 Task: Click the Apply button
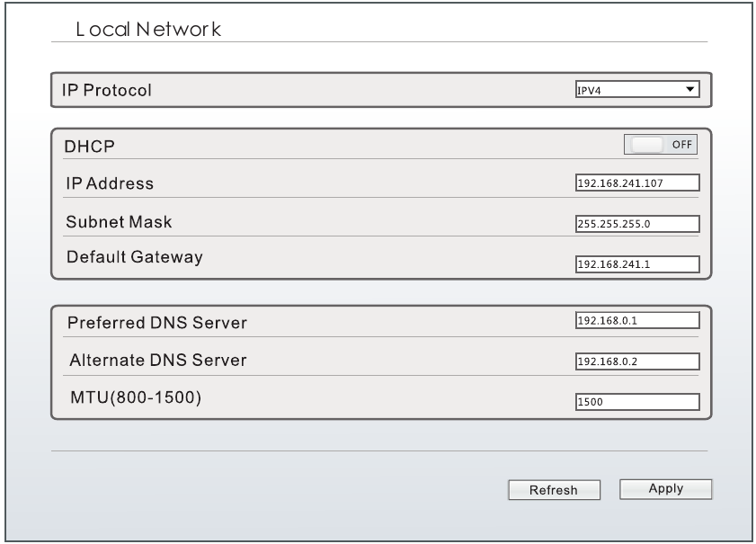click(665, 489)
